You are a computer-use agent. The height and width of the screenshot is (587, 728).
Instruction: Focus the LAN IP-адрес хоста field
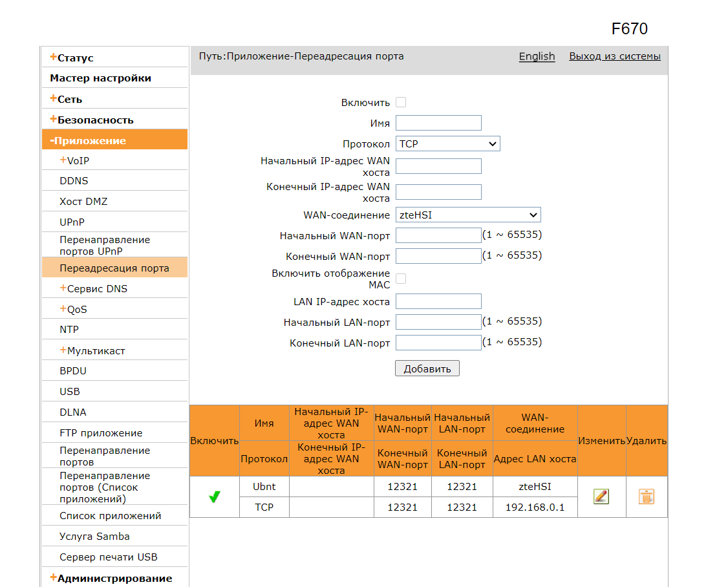(x=438, y=301)
